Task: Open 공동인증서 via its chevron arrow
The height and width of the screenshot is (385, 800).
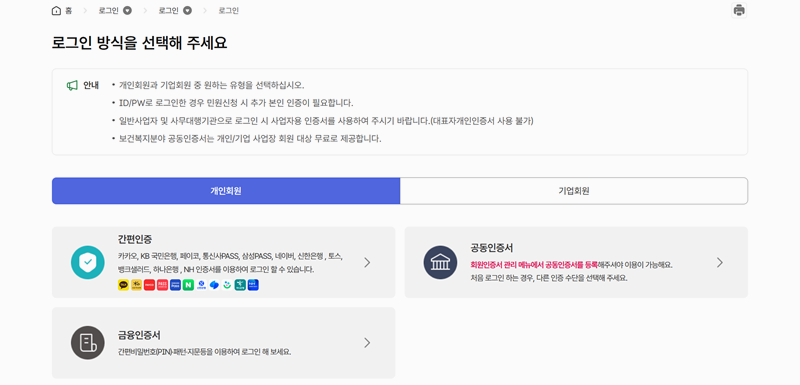Action: [x=720, y=263]
